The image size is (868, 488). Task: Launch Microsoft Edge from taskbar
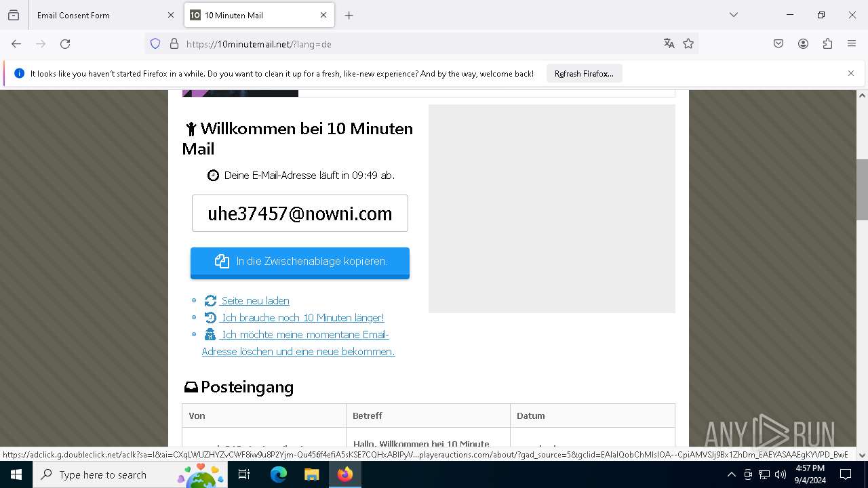click(279, 474)
